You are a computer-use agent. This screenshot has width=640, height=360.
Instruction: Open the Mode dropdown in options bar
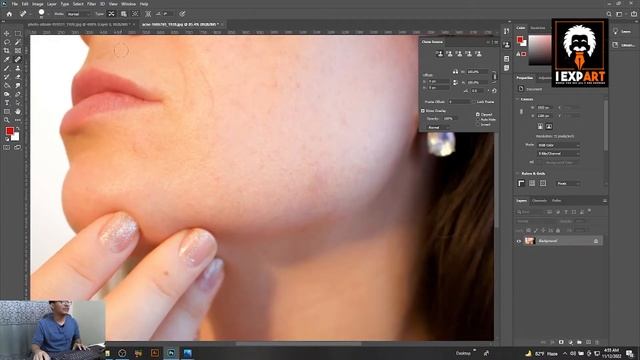click(x=78, y=14)
